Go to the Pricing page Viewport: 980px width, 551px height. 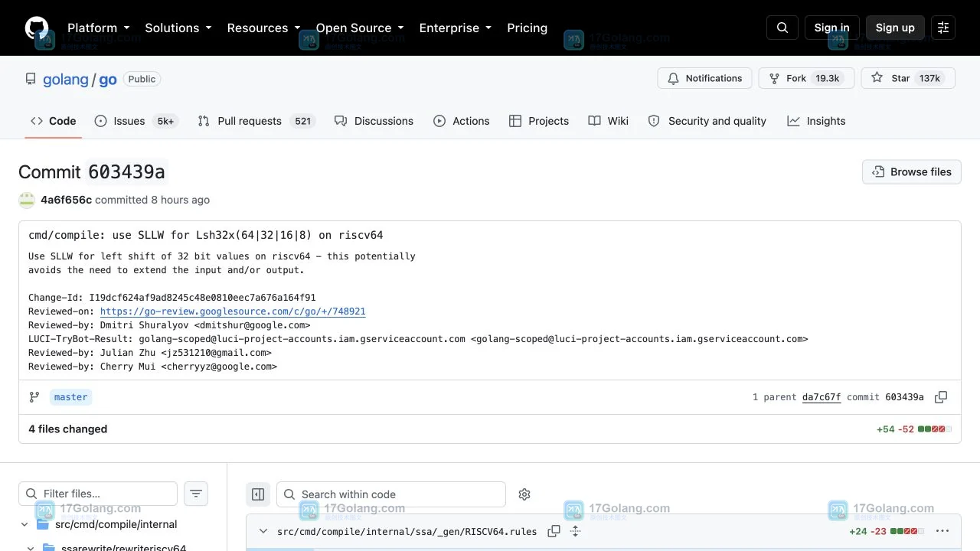pyautogui.click(x=527, y=28)
